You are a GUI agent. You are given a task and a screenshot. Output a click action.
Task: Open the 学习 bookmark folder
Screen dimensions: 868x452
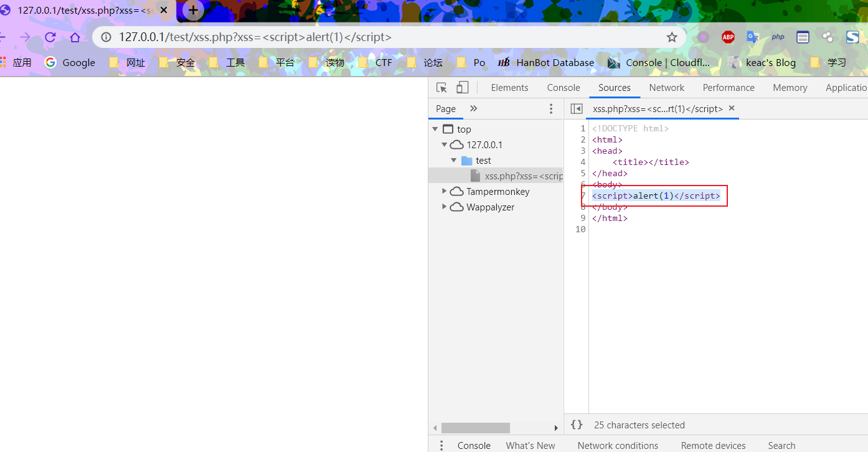[x=828, y=62]
